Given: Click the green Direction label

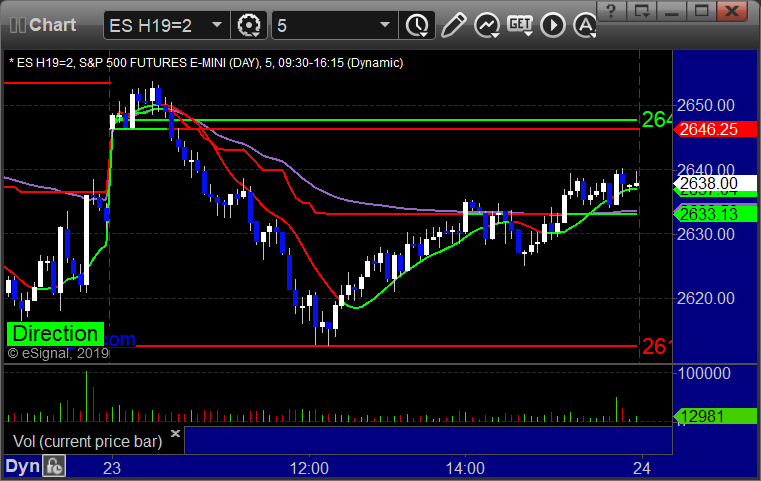Looking at the screenshot, I should 55,334.
